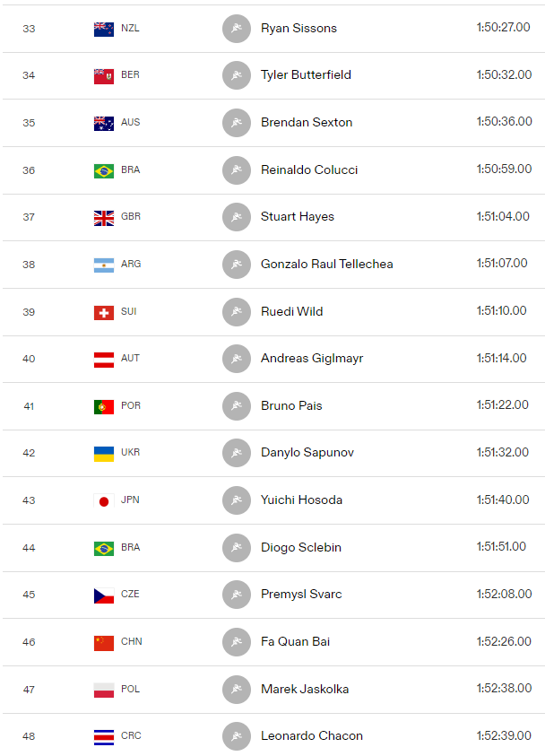The height and width of the screenshot is (756, 545).
Task: Open Leonardo Chacon's profile link
Action: pyautogui.click(x=312, y=735)
